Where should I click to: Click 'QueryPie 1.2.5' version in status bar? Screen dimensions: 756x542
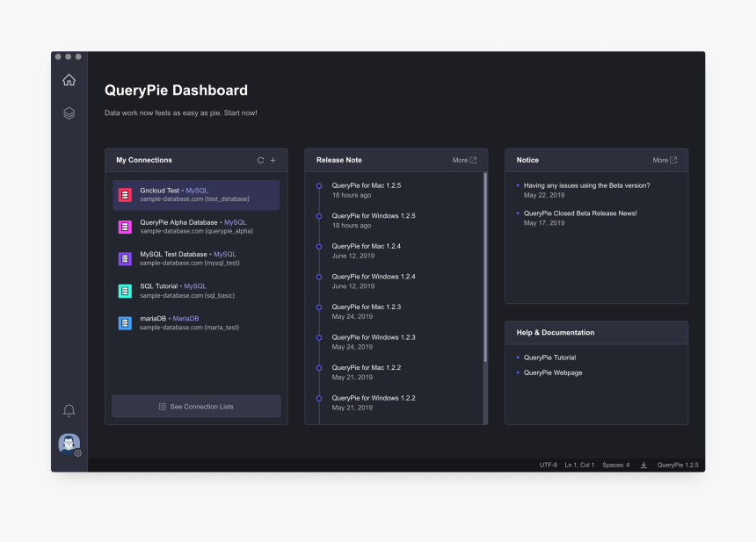click(x=678, y=465)
